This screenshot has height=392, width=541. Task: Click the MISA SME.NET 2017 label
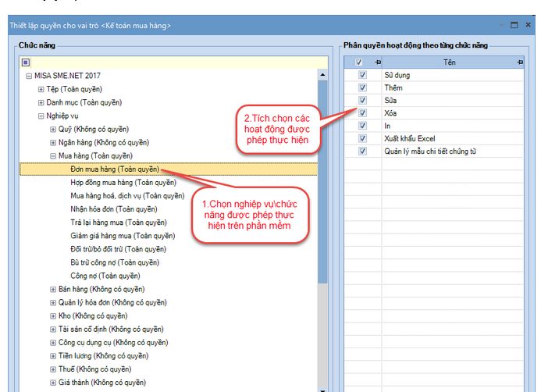(x=67, y=76)
